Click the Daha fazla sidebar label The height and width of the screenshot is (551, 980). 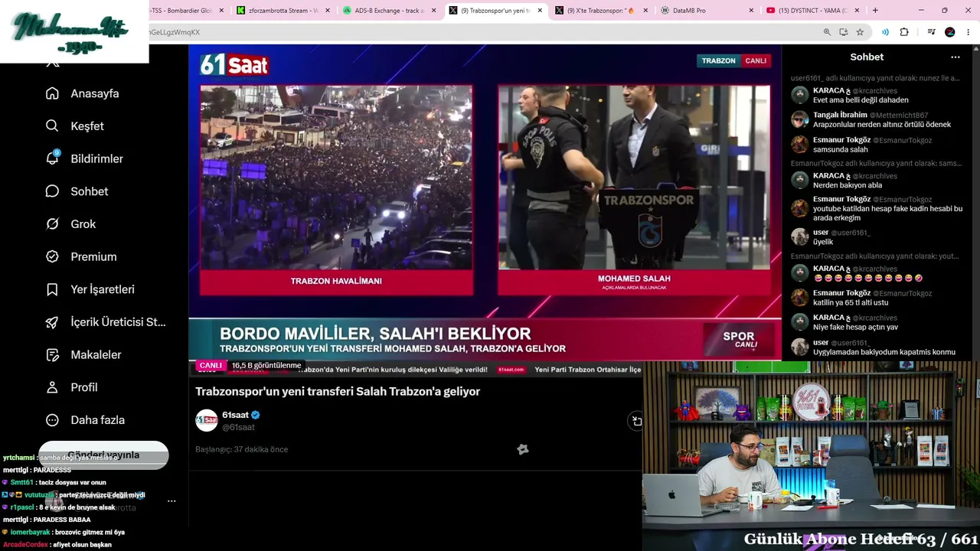pyautogui.click(x=98, y=420)
